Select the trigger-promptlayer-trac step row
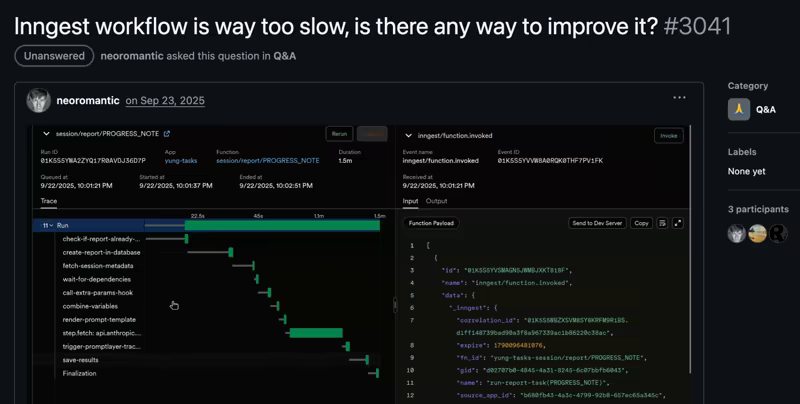Viewport: 800px width, 404px height. [207, 347]
